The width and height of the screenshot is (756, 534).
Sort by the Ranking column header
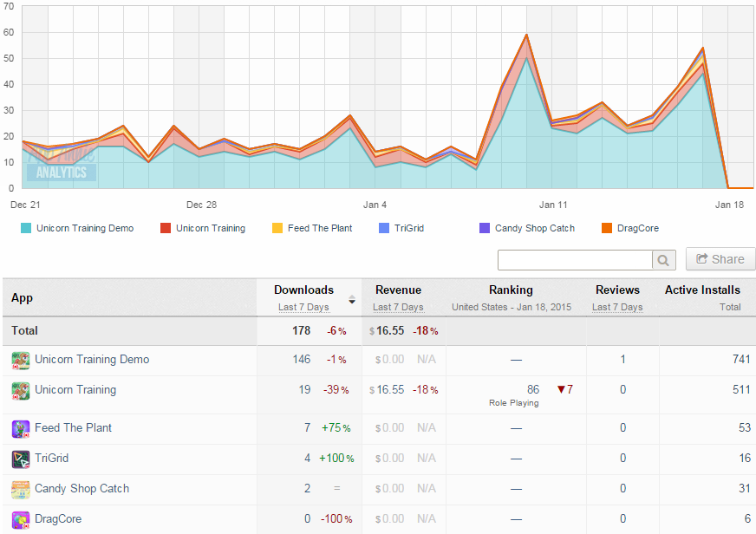pos(511,290)
